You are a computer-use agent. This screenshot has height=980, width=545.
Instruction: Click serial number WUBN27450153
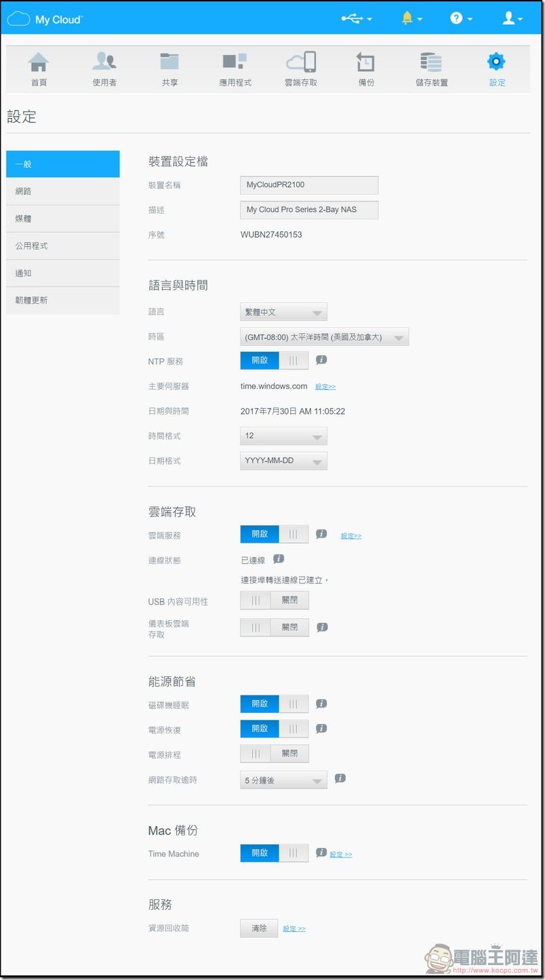[x=271, y=234]
